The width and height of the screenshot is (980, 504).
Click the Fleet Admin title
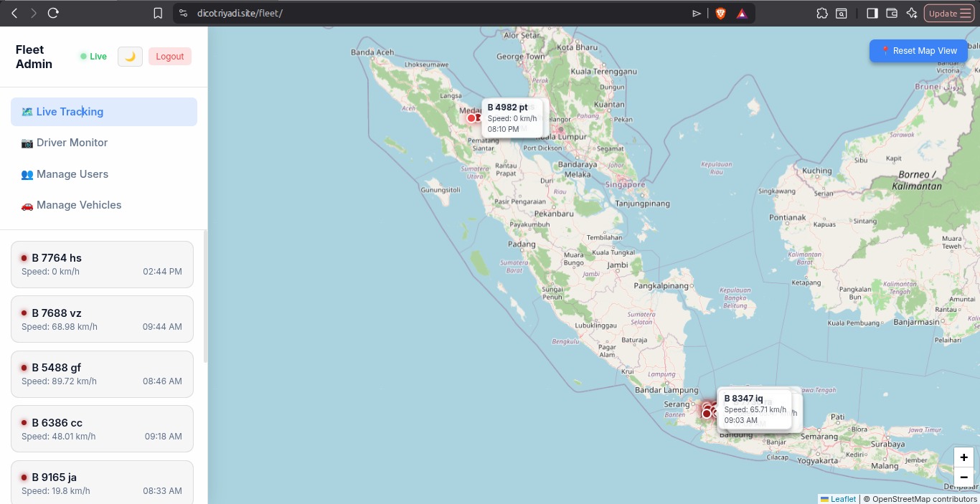34,57
